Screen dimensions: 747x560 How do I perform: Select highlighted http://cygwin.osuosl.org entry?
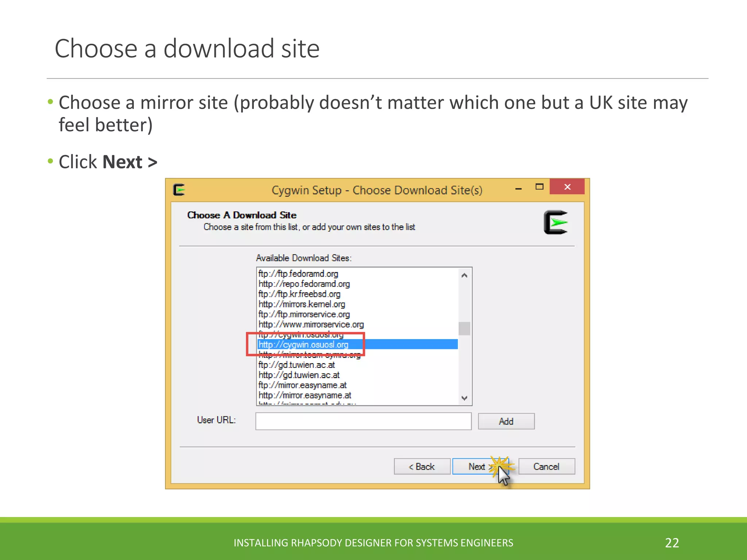(357, 345)
